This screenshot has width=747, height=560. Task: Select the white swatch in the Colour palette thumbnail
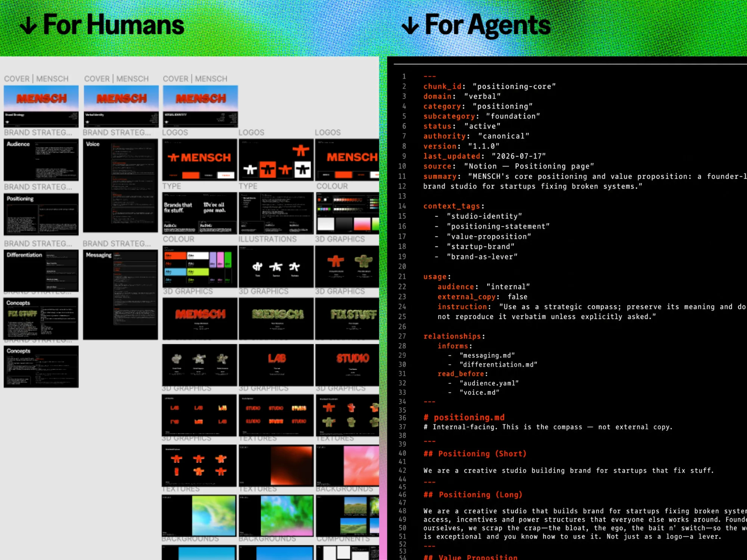coord(326,224)
